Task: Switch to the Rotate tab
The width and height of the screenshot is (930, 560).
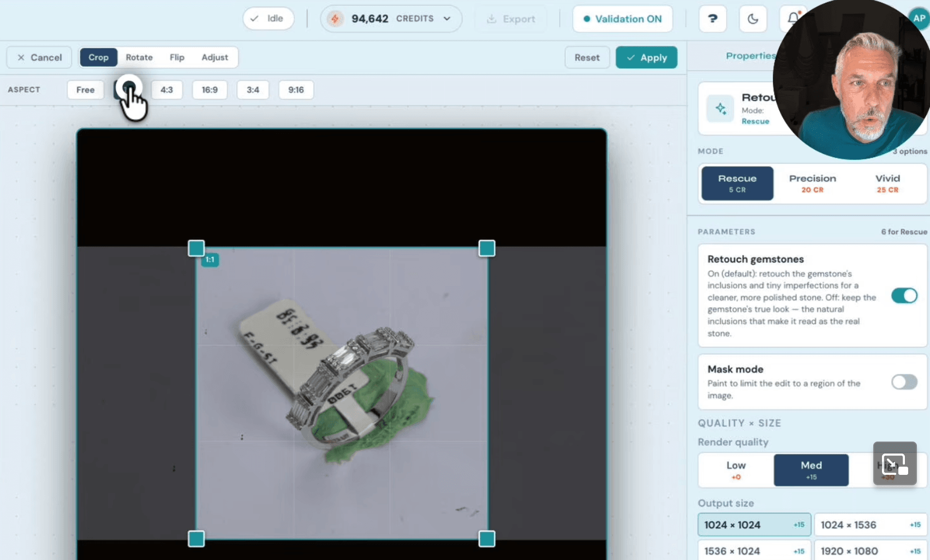Action: pos(139,57)
